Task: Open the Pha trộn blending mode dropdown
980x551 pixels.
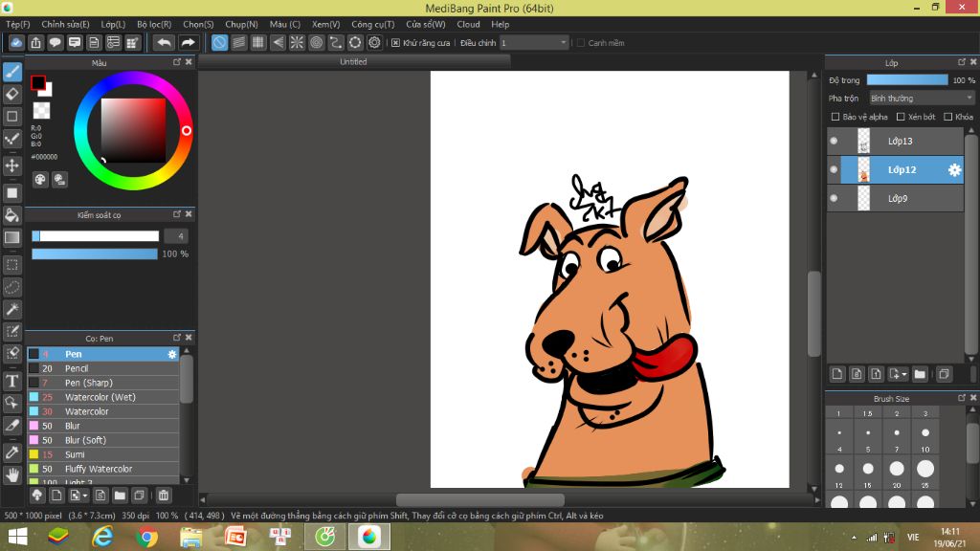Action: tap(922, 99)
